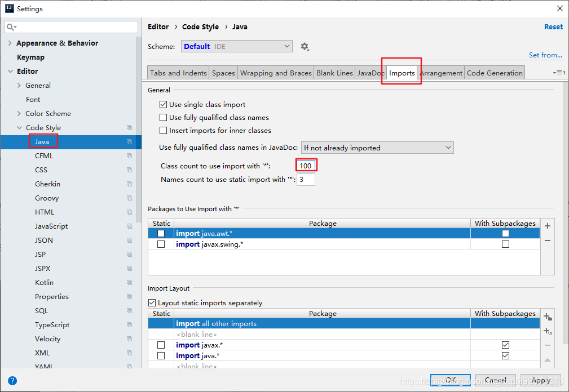Switch to Spaces tab

(223, 73)
